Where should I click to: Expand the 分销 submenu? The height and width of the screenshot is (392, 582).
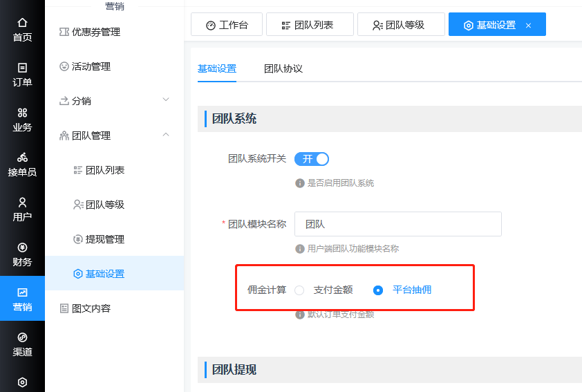click(165, 100)
